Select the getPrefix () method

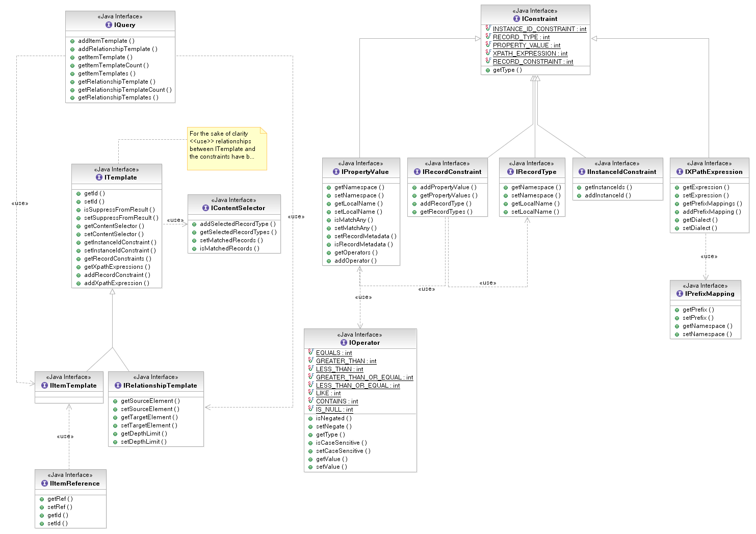click(698, 310)
